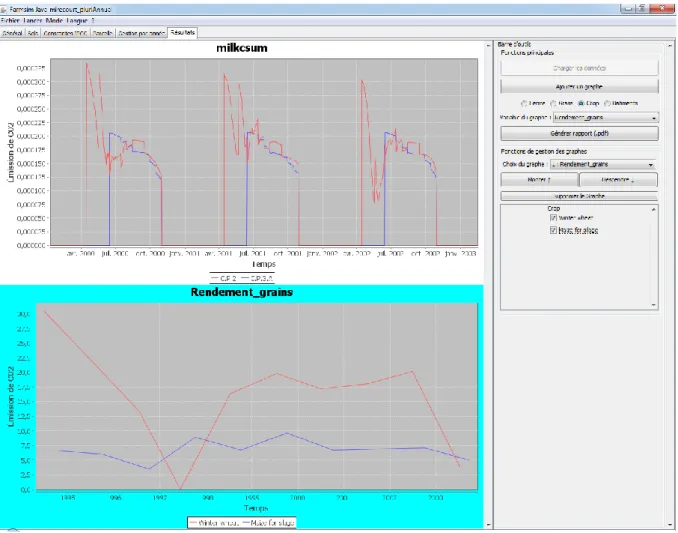This screenshot has height=533, width=678.
Task: Switch to the Gestion par année tab
Action: (x=141, y=33)
